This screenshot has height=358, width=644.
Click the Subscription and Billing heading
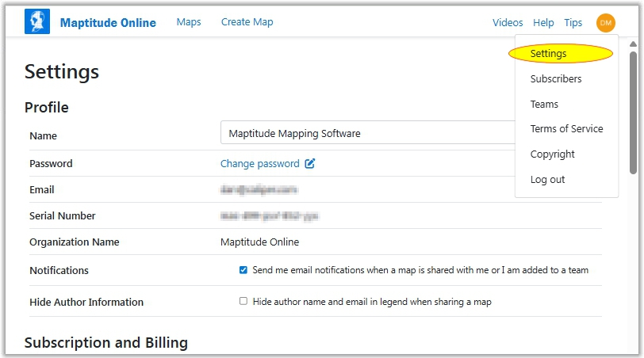tap(106, 342)
